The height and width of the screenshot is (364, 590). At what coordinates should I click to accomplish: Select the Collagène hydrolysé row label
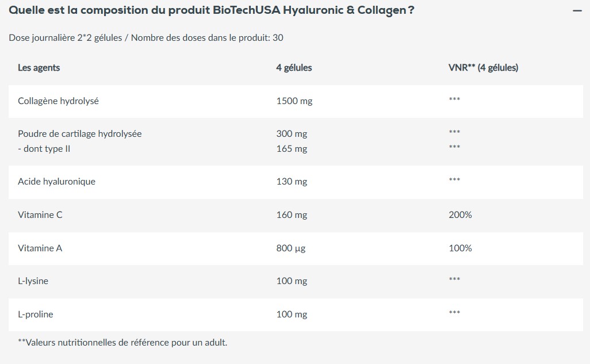tap(58, 101)
